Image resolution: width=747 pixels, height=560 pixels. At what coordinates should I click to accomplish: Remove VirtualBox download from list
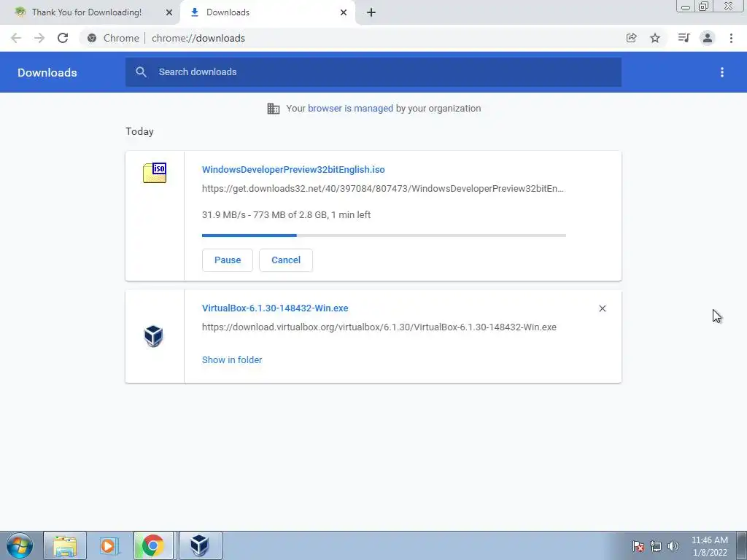click(602, 308)
